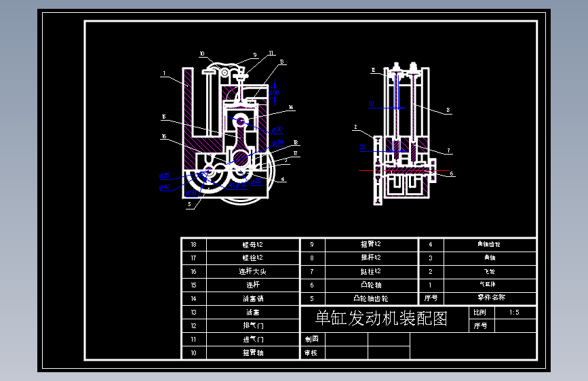The width and height of the screenshot is (588, 381).
Task: Click the parts table cell numbered 10
Action: (x=193, y=353)
